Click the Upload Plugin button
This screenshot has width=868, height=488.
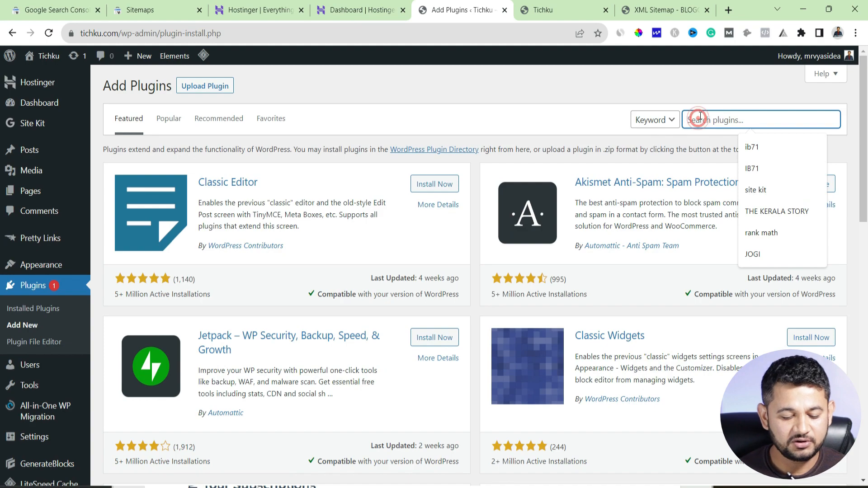(205, 86)
